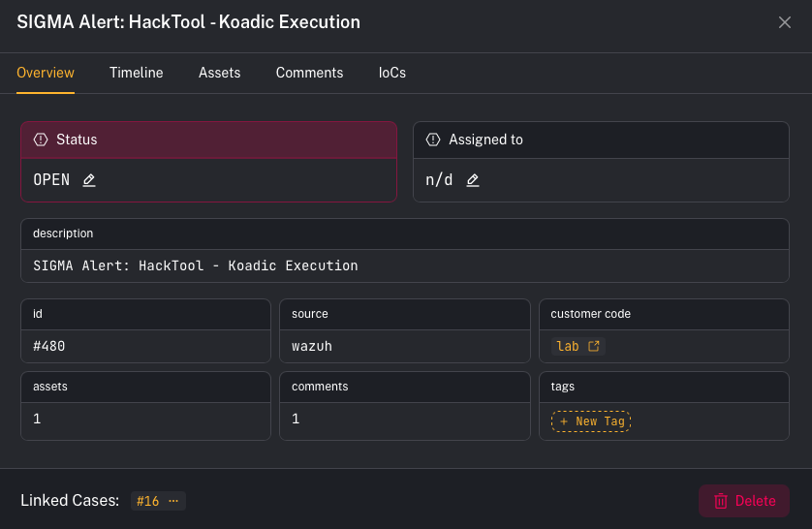Click the Assigned to hexagon icon
Viewport: 812px width, 529px height.
point(433,140)
